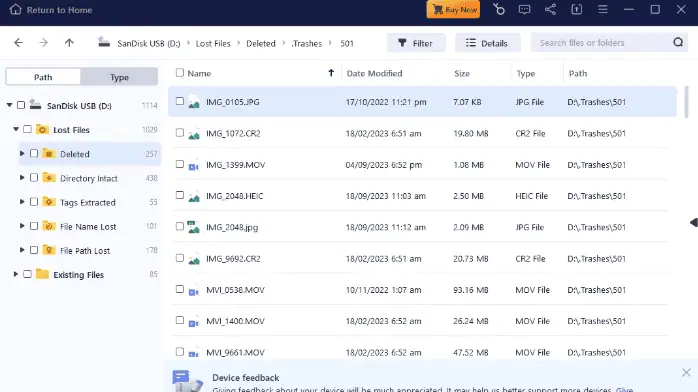Screen dimensions: 698x392
Task: Check the Existing Files checkbox
Action: tap(28, 274)
